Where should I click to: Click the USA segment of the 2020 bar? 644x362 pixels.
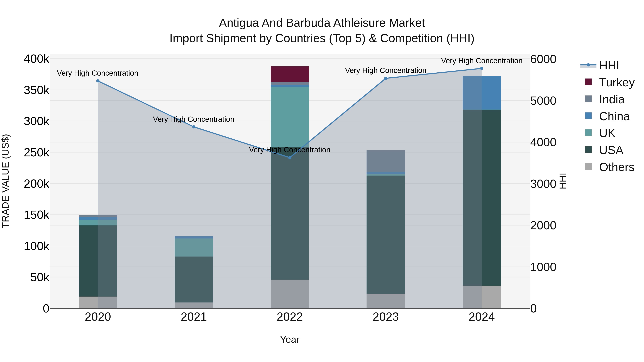tap(98, 261)
